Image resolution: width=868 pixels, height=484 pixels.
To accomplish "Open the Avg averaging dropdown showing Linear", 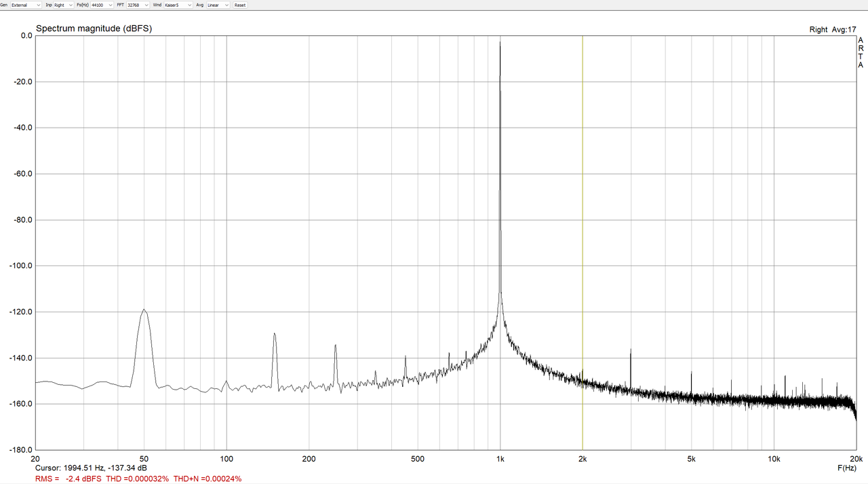I will coord(218,5).
